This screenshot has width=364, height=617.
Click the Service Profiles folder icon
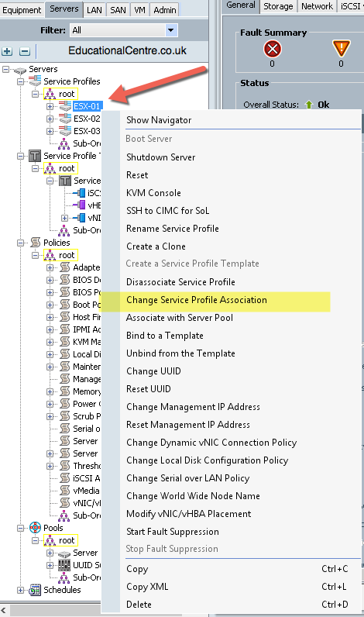(x=35, y=81)
